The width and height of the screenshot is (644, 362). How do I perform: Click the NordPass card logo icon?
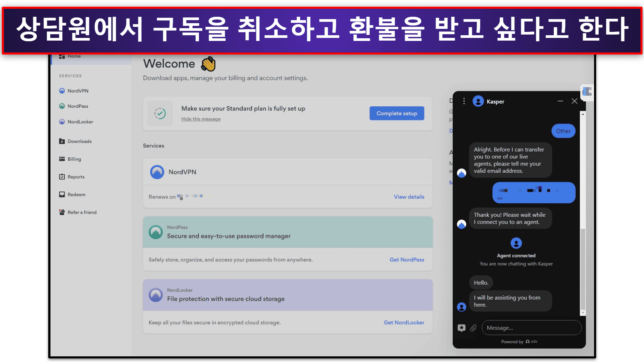155,232
